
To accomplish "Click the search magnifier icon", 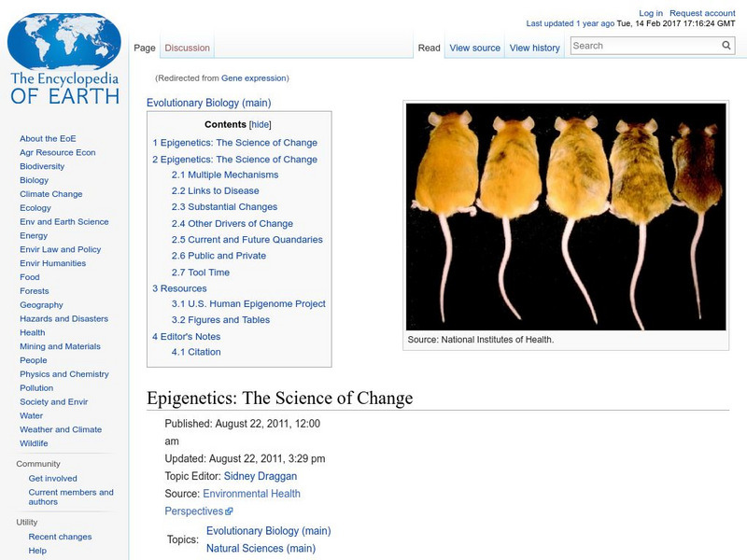I will tap(726, 46).
